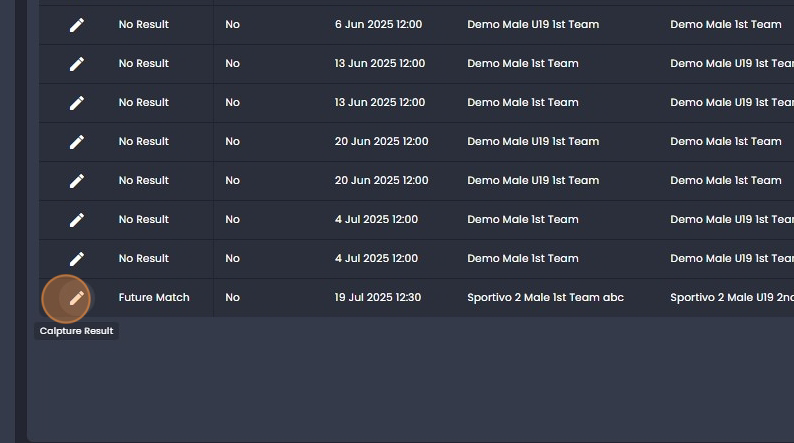Click Demo Male U19 1st Team in 6 Jun row
Screen dimensions: 794x443
533,24
